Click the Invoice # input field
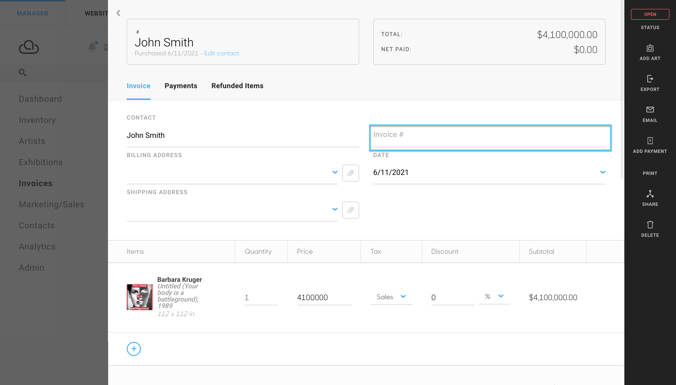This screenshot has height=385, width=676. click(x=490, y=138)
